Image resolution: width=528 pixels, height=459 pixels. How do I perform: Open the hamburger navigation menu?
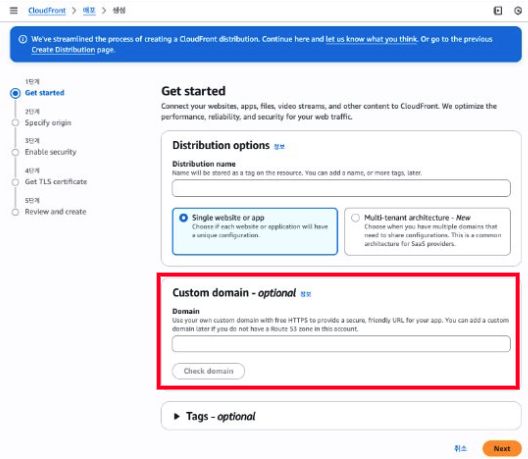tap(13, 10)
